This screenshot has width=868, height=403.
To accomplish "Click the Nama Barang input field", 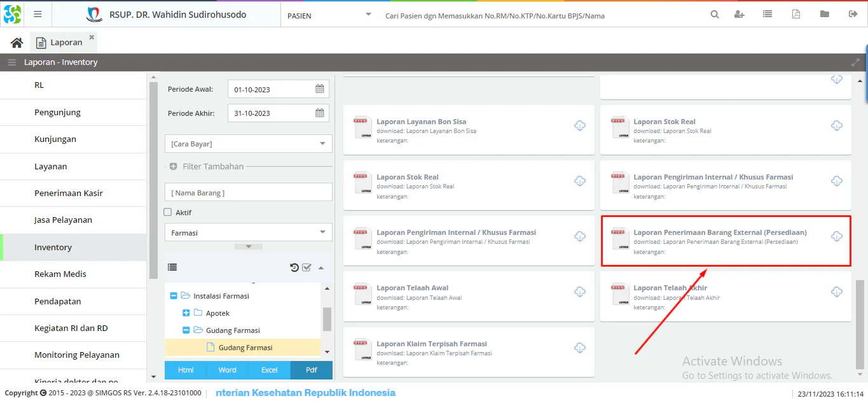I will click(x=248, y=192).
